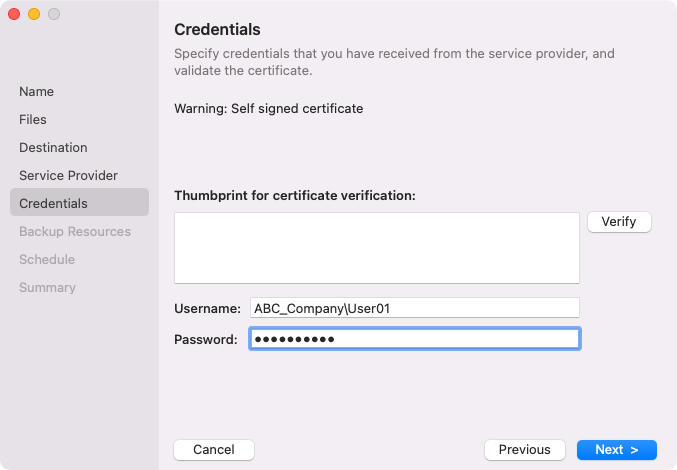Click the Backup Resources step
Screen dimensions: 677x470
coord(75,232)
